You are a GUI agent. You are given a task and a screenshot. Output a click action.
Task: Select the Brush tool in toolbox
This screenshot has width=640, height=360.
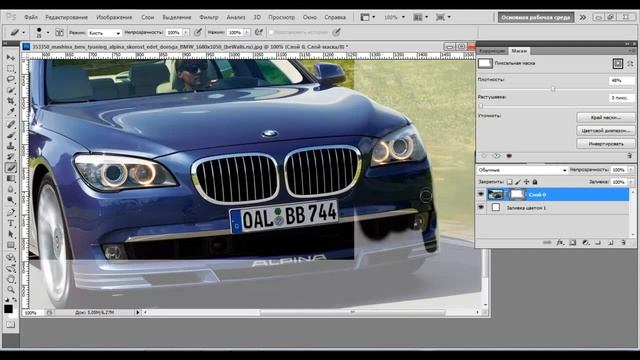pyautogui.click(x=11, y=135)
